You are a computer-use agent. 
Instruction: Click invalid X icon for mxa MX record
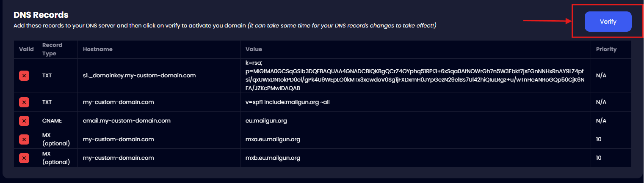pos(24,139)
